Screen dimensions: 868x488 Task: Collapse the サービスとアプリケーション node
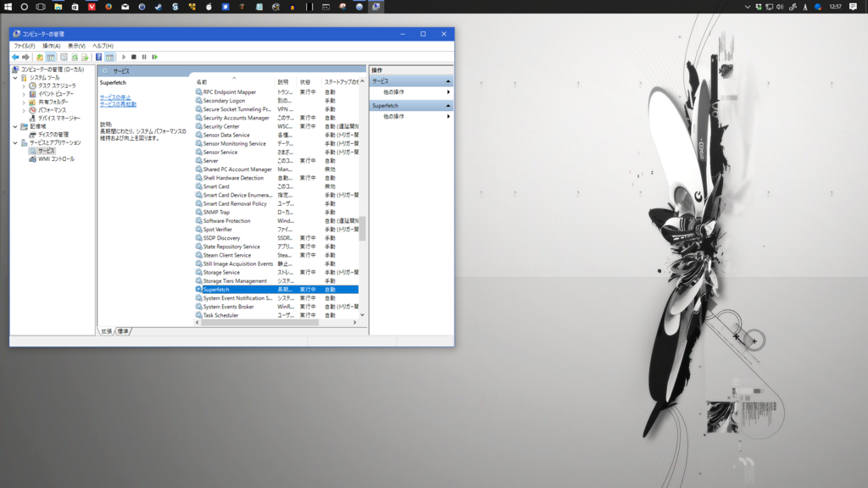click(15, 142)
